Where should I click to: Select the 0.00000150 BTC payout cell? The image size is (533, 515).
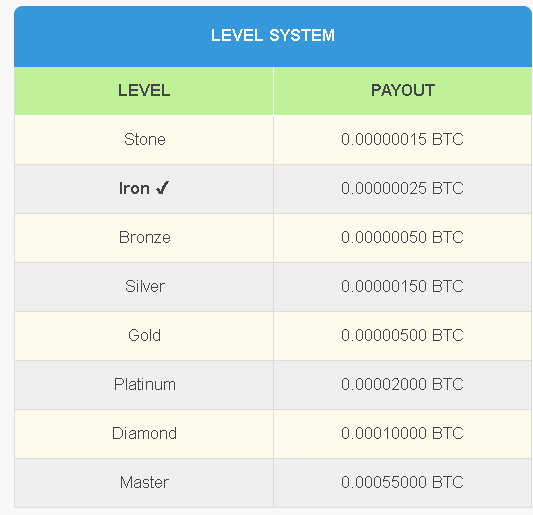click(402, 287)
